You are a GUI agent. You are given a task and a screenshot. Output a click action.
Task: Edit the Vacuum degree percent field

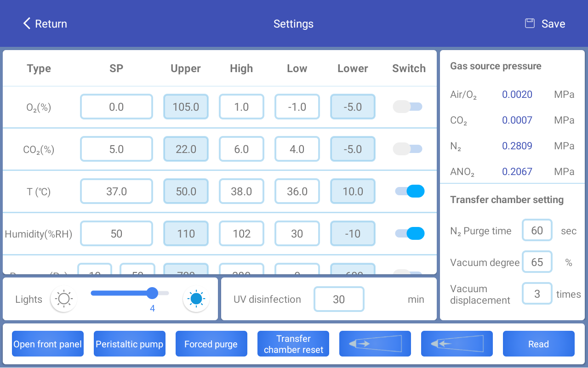click(537, 262)
